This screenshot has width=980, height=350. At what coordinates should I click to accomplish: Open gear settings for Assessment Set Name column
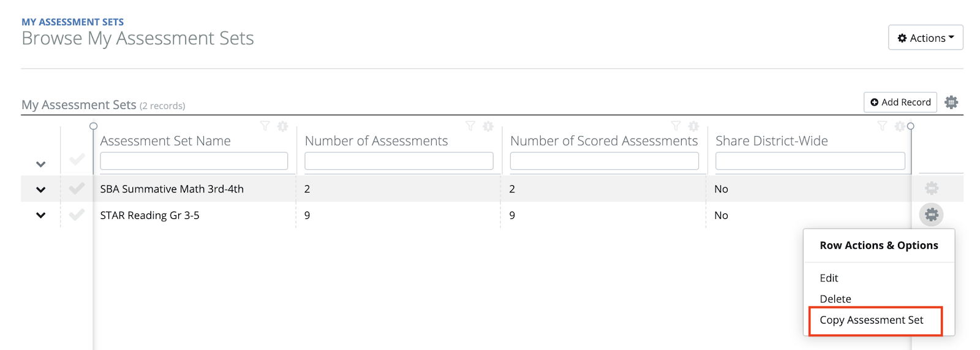[282, 126]
